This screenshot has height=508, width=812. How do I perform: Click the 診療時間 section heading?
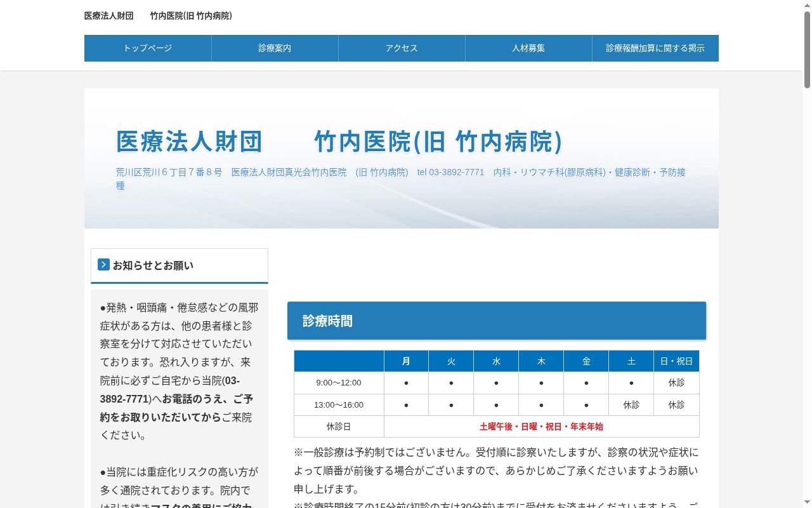click(497, 321)
